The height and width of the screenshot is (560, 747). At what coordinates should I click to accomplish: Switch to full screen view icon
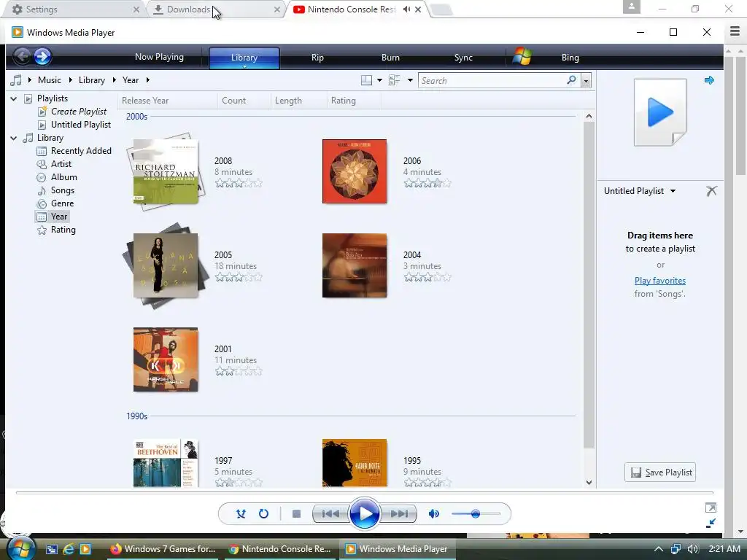pos(711,507)
